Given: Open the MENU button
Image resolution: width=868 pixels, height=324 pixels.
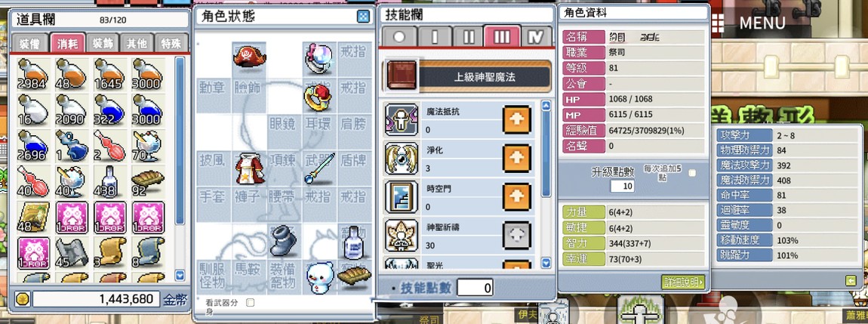Looking at the screenshot, I should point(748,23).
